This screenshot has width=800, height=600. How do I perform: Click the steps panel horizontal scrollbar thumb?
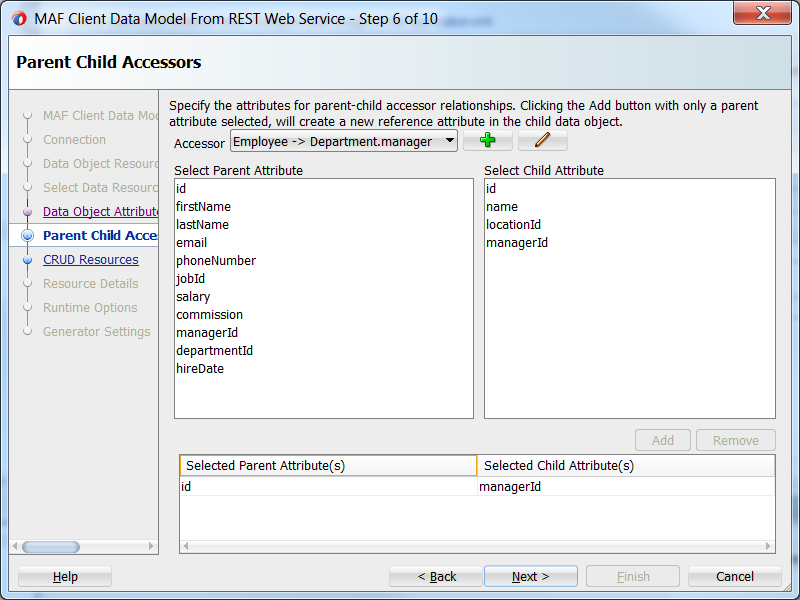[x=51, y=546]
